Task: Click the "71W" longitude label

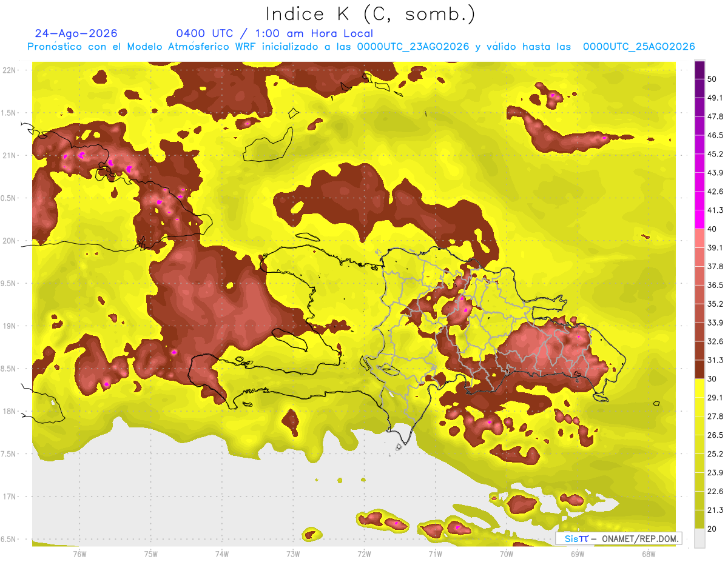Action: coord(436,554)
